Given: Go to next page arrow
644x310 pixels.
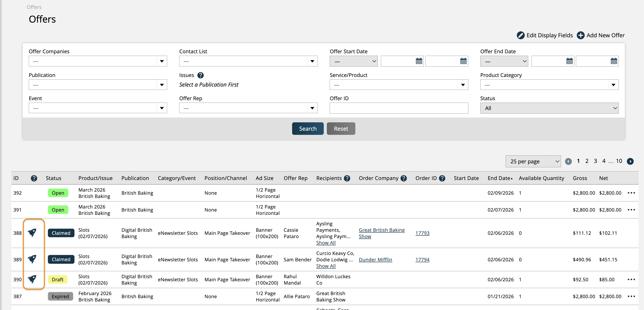Looking at the screenshot, I should (x=630, y=161).
